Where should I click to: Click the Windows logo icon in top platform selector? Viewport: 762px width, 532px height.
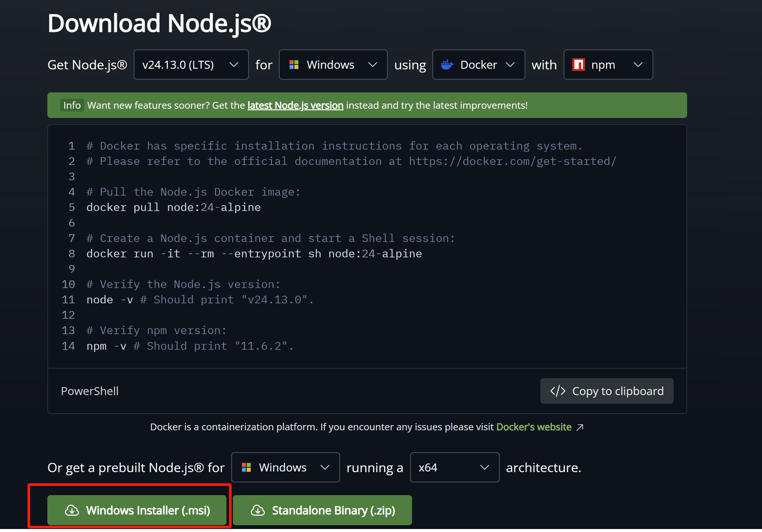tap(294, 65)
